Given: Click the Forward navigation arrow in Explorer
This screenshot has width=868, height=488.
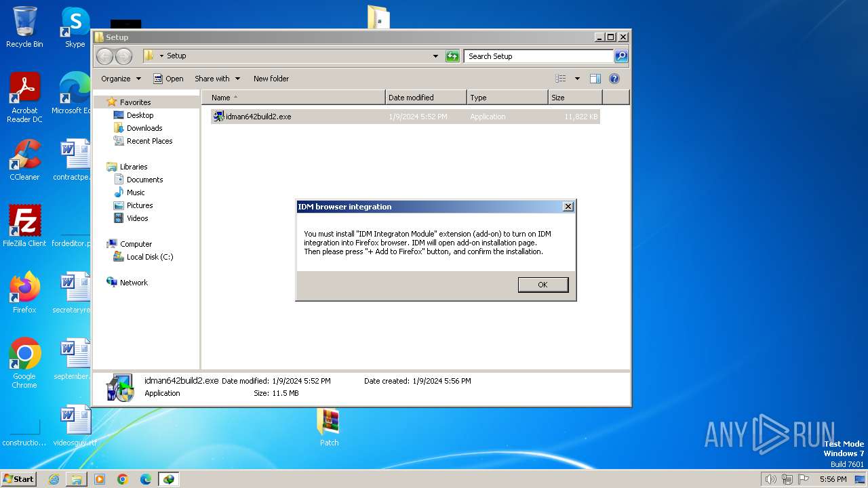Looking at the screenshot, I should pyautogui.click(x=124, y=56).
